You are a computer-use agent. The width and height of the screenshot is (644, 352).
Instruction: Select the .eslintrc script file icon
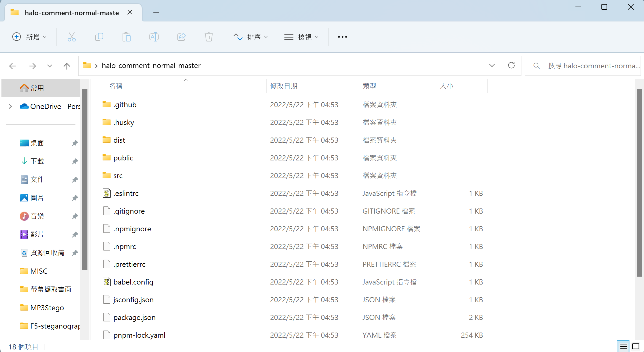point(107,193)
